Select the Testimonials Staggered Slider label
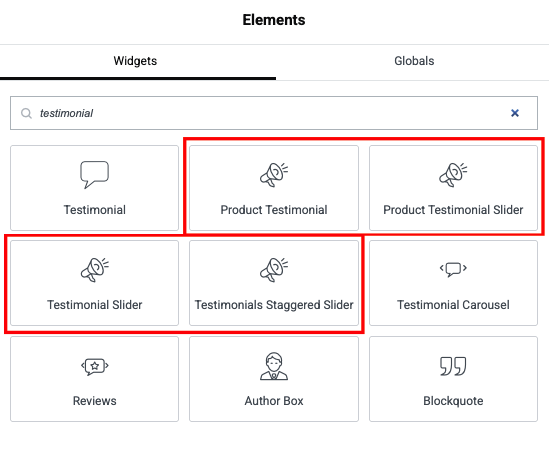The image size is (549, 468). [x=274, y=305]
